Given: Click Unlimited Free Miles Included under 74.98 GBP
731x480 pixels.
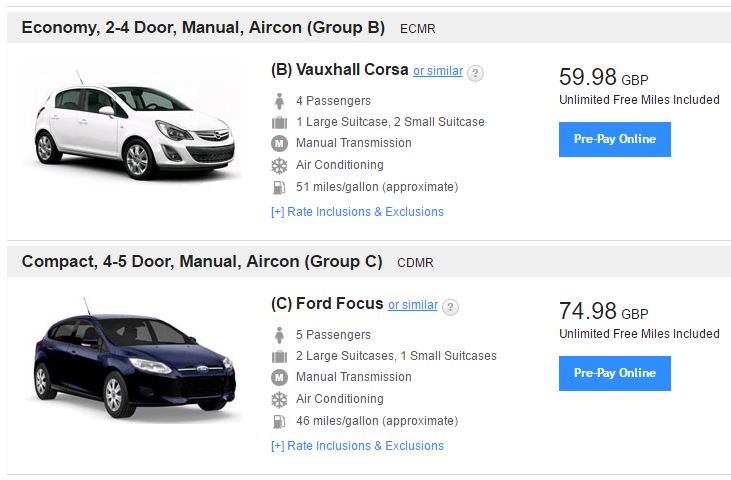Looking at the screenshot, I should tap(639, 334).
